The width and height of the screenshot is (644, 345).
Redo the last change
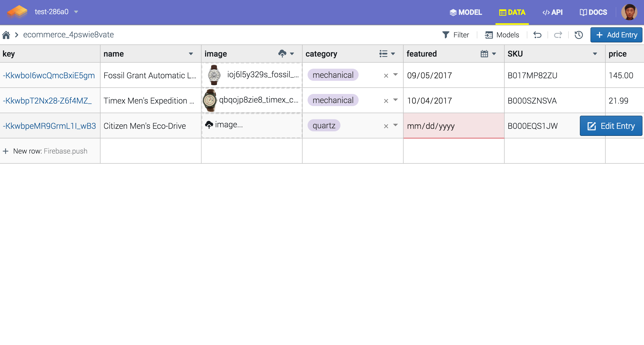coord(558,35)
